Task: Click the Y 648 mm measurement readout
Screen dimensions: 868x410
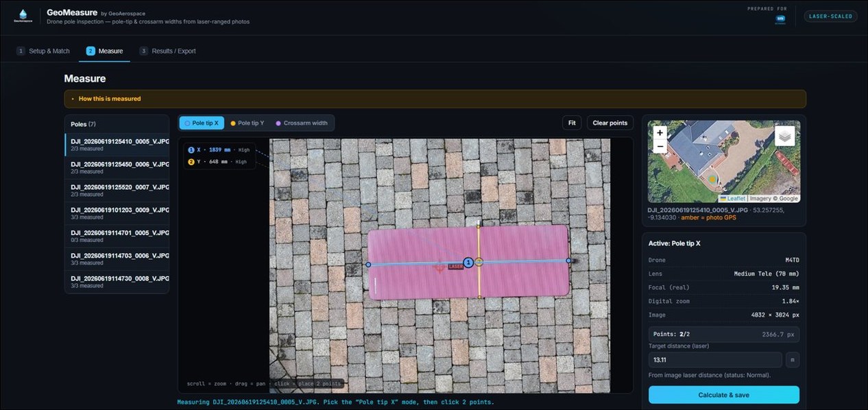Action: point(218,162)
